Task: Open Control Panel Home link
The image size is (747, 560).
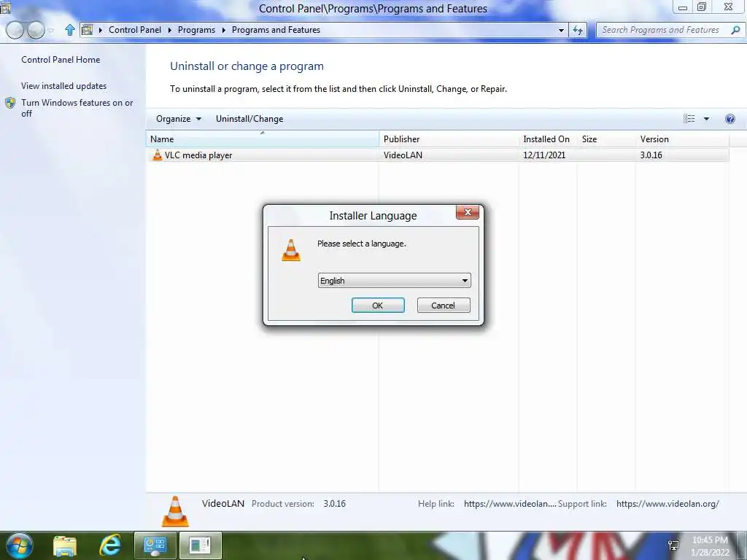Action: pyautogui.click(x=61, y=60)
